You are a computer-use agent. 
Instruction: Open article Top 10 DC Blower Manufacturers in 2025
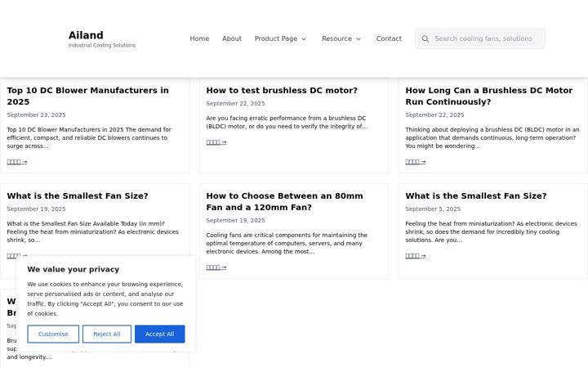(87, 96)
